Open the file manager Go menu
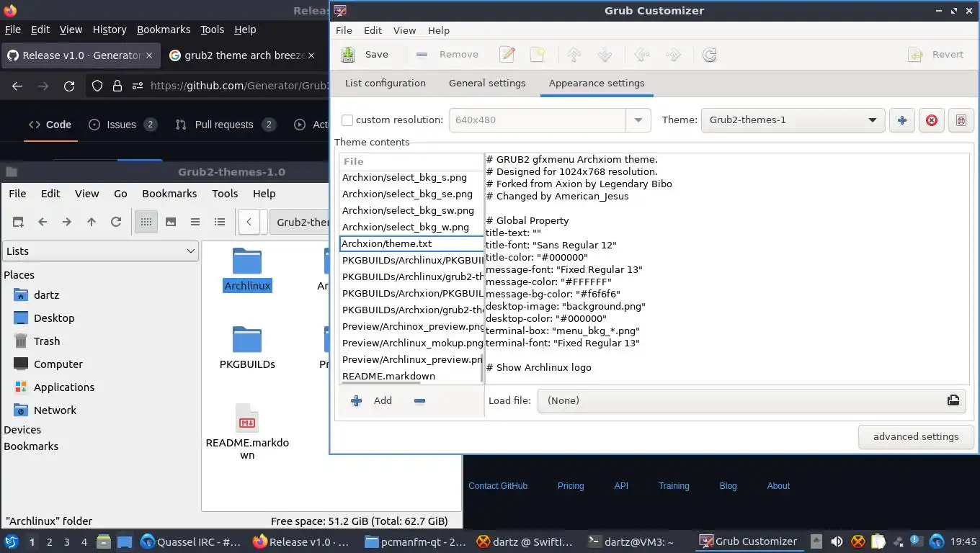The width and height of the screenshot is (980, 553). point(120,194)
